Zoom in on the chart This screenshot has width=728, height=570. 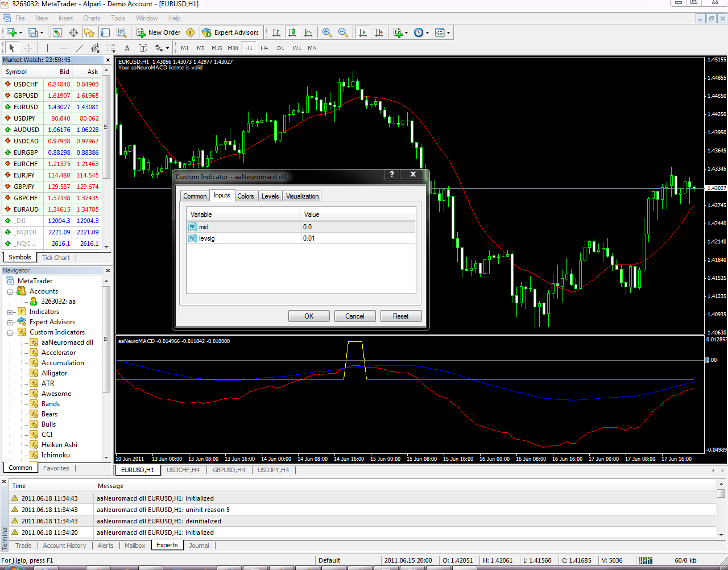coord(327,32)
